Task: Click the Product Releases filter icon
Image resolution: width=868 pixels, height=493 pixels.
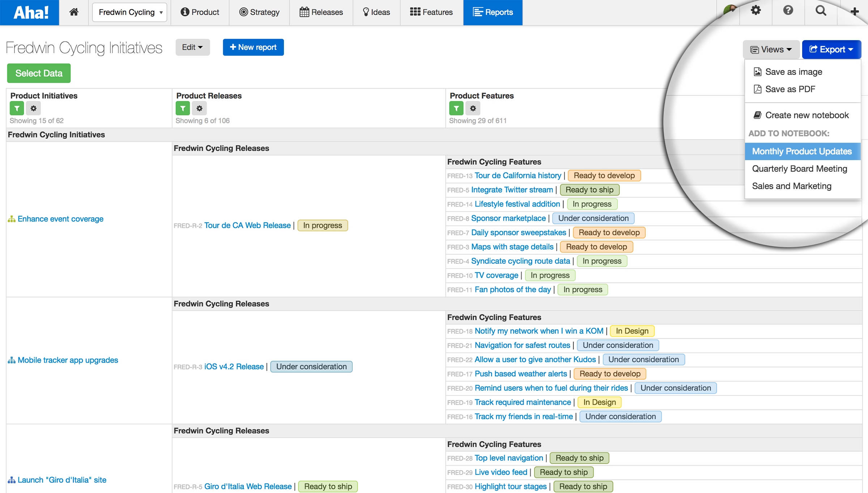Action: 183,108
